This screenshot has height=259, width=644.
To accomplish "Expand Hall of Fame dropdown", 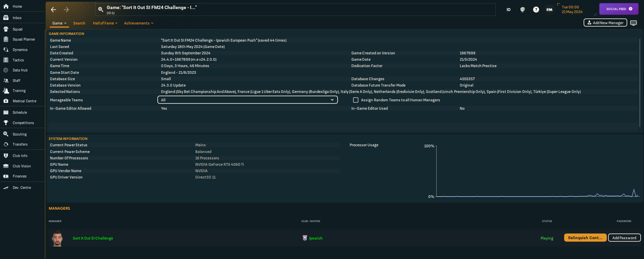I will tap(105, 23).
